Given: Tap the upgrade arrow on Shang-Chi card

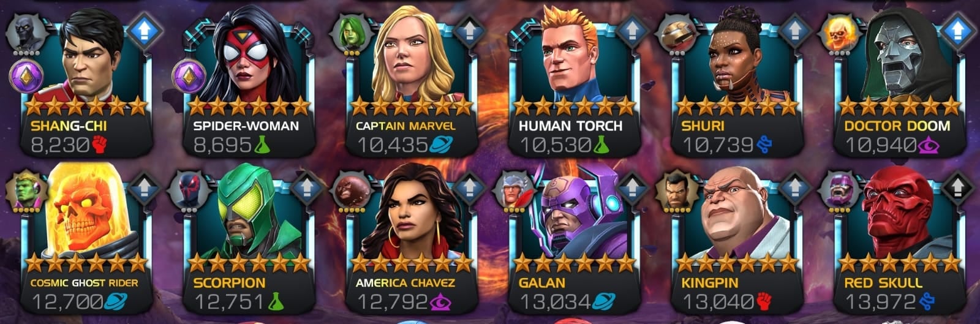Looking at the screenshot, I should pyautogui.click(x=145, y=31).
